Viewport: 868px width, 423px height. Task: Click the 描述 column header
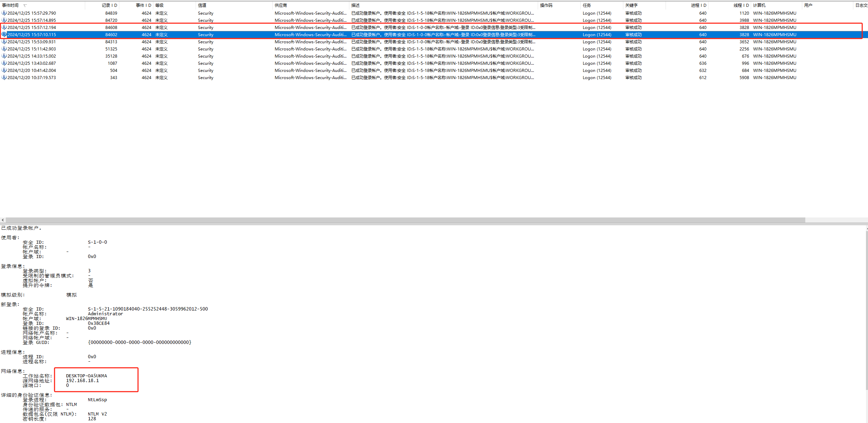(x=355, y=5)
